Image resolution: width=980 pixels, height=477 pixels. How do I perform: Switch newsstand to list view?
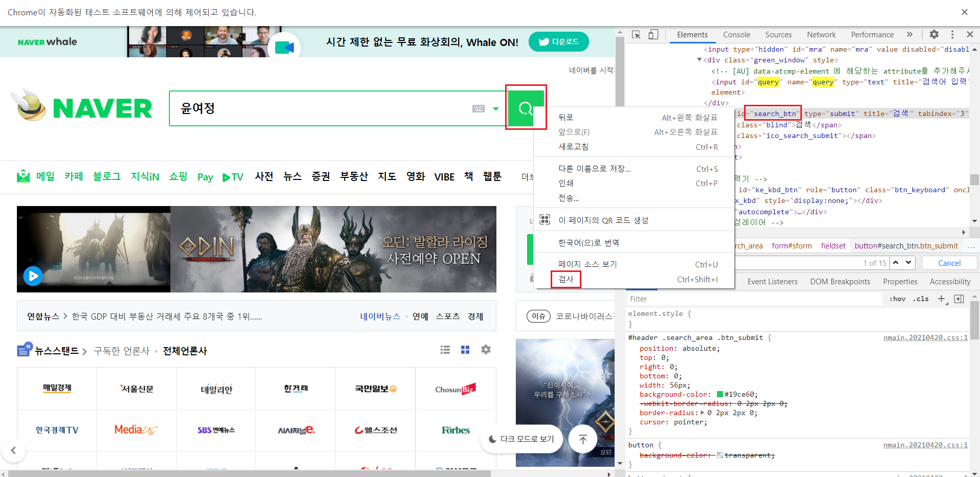tap(445, 350)
